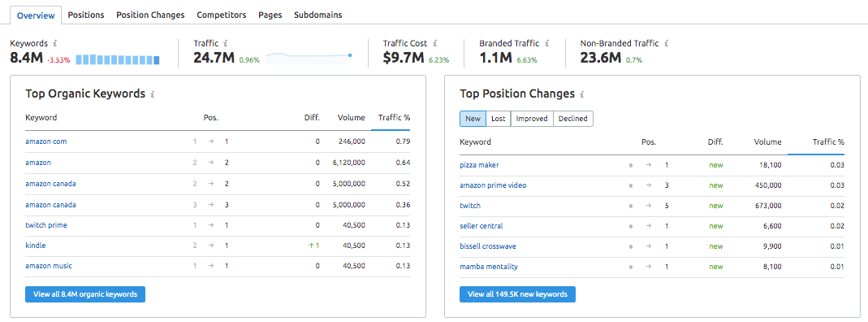Screen dimensions: 868x322
Task: Select the Improved position changes filter
Action: (532, 119)
